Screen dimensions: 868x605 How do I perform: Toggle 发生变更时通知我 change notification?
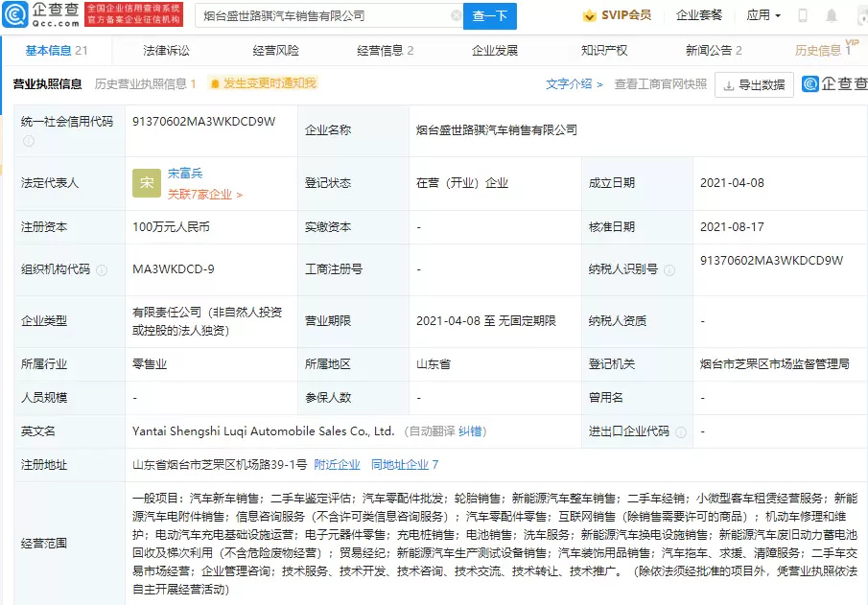pos(262,84)
